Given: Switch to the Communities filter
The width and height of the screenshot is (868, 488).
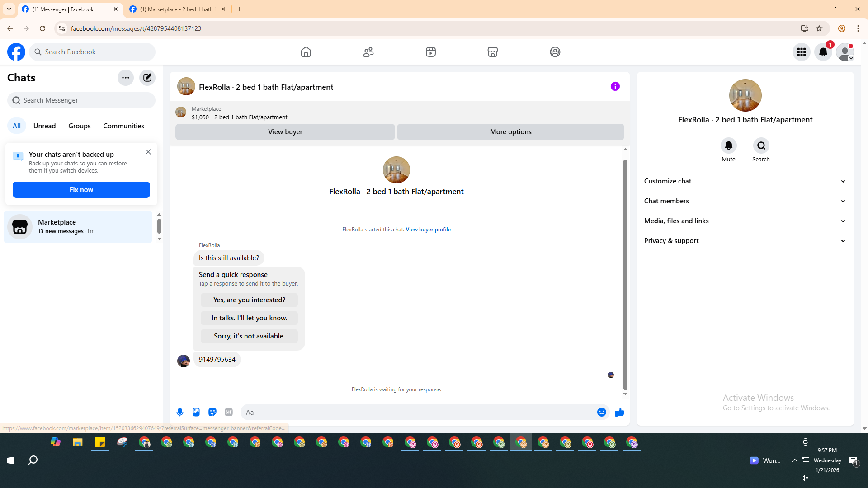Looking at the screenshot, I should click(x=123, y=126).
